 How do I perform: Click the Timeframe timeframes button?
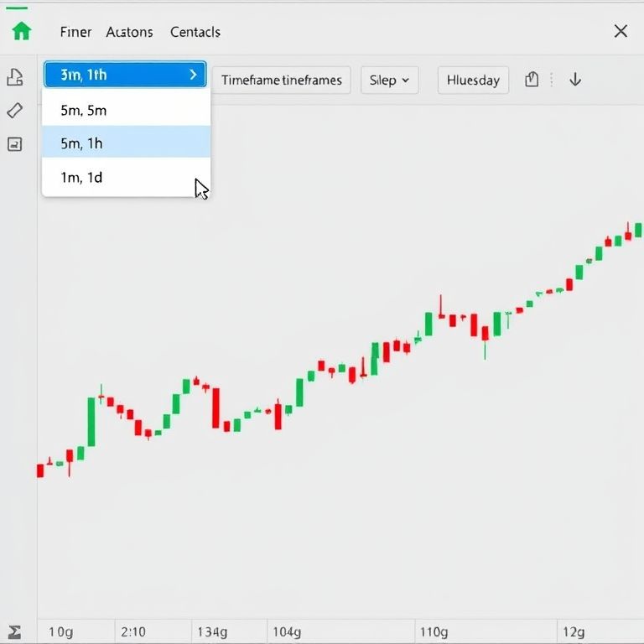(x=281, y=80)
